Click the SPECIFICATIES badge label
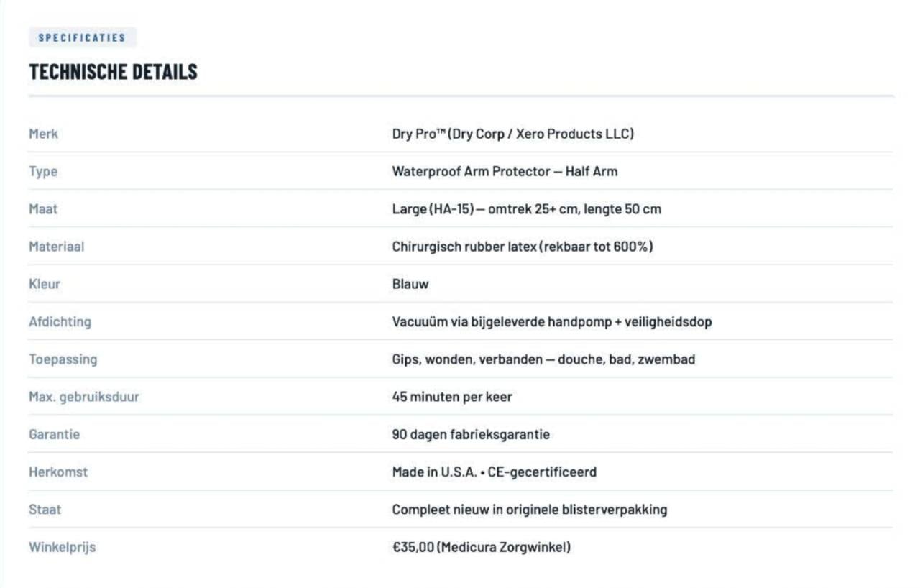Image resolution: width=920 pixels, height=588 pixels. tap(83, 37)
